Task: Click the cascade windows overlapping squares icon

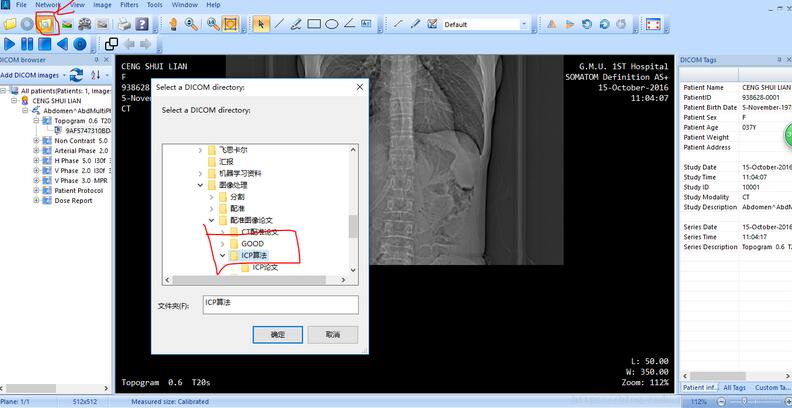Action: click(x=111, y=44)
